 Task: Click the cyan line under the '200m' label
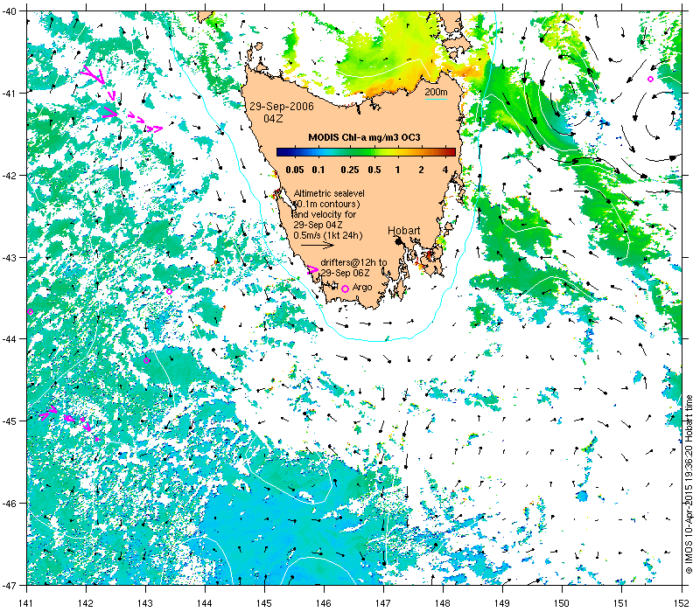pyautogui.click(x=436, y=99)
